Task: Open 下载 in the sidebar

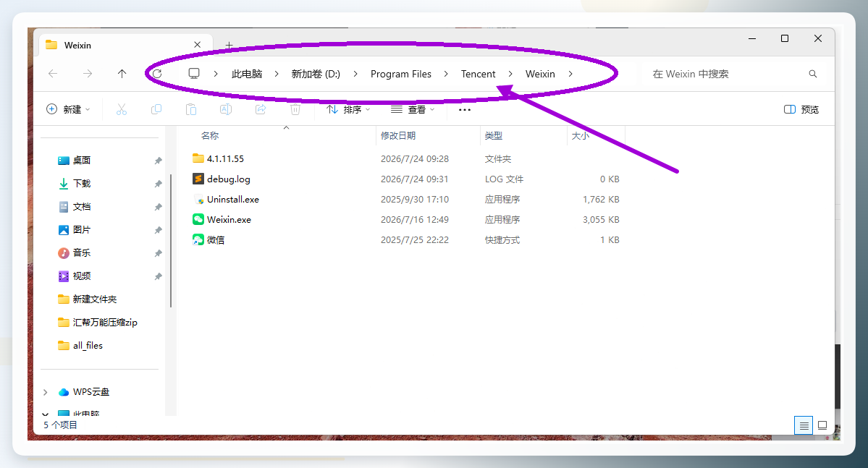Action: 82,184
